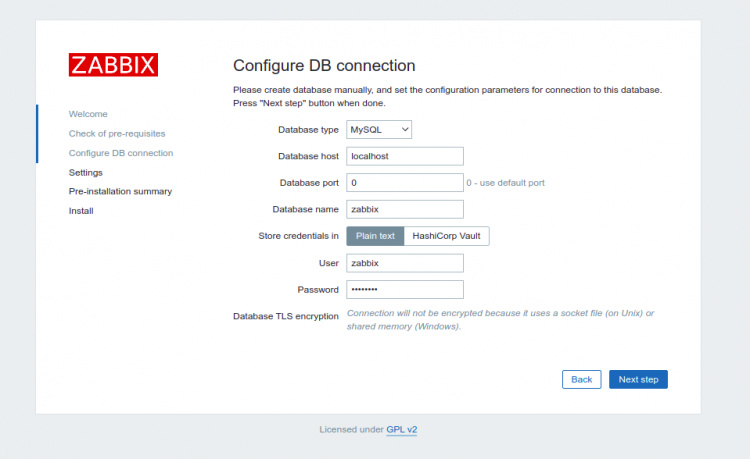The height and width of the screenshot is (459, 750).
Task: Select Plain text credentials storage
Action: point(375,236)
